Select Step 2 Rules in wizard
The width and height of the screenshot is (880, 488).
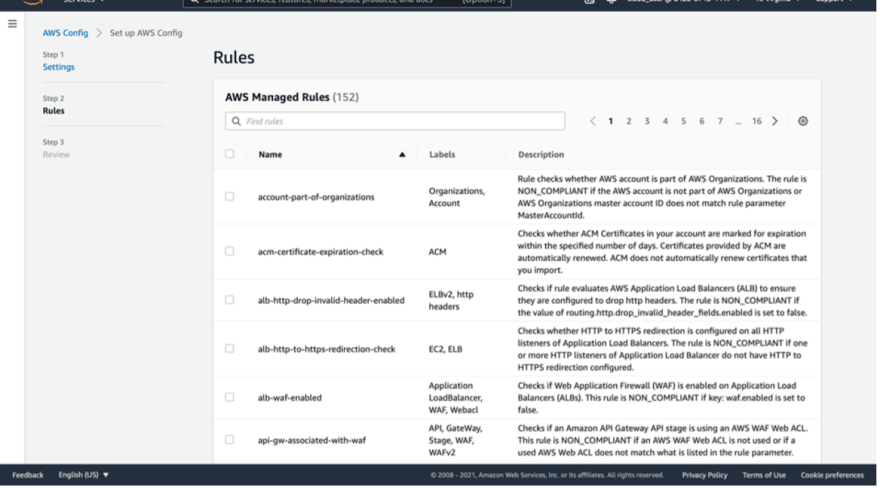53,111
